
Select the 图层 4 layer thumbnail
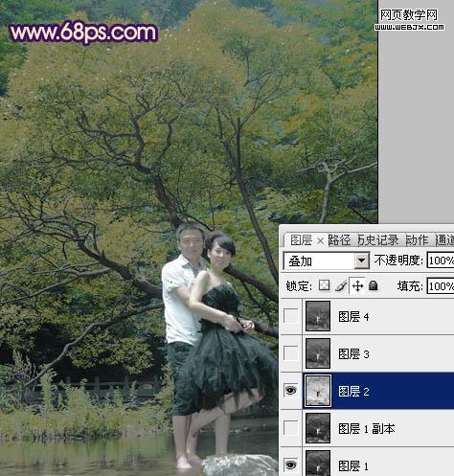[x=318, y=316]
